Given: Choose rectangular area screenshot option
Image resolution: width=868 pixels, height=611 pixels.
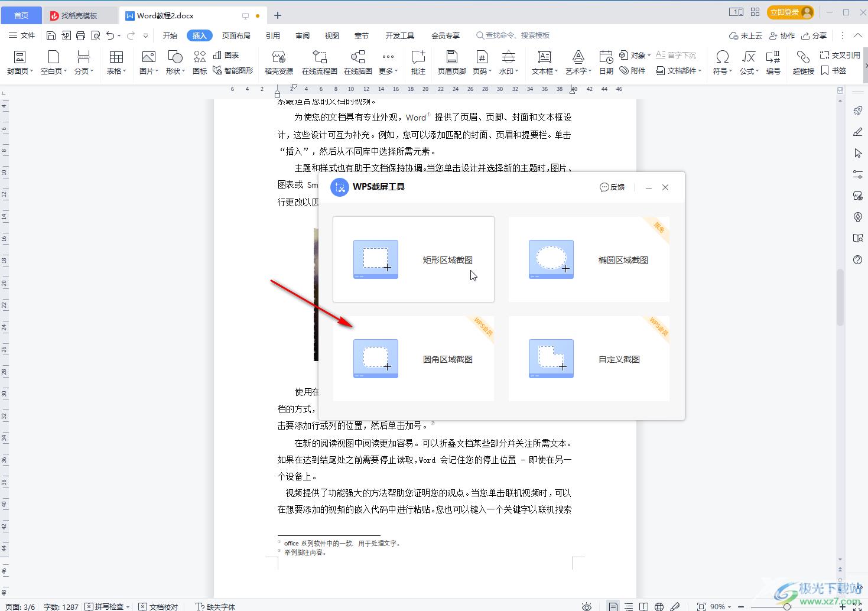Looking at the screenshot, I should 414,259.
